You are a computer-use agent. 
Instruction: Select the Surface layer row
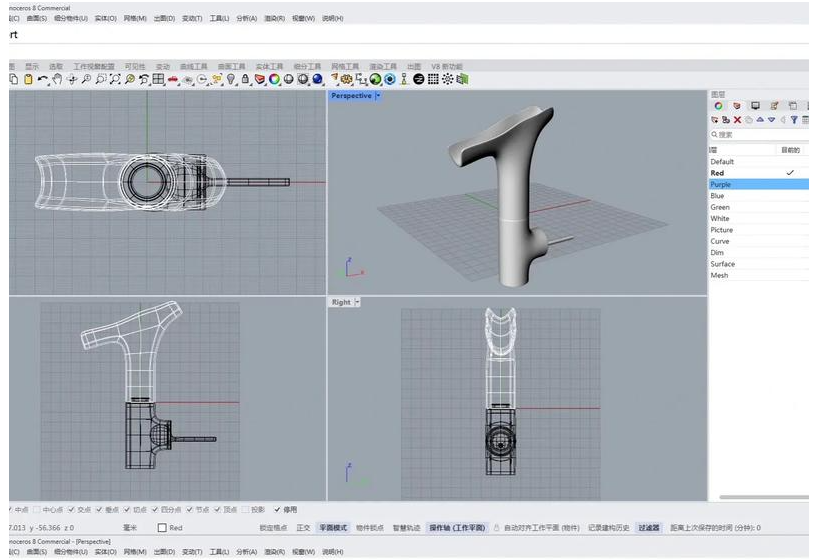pos(759,264)
